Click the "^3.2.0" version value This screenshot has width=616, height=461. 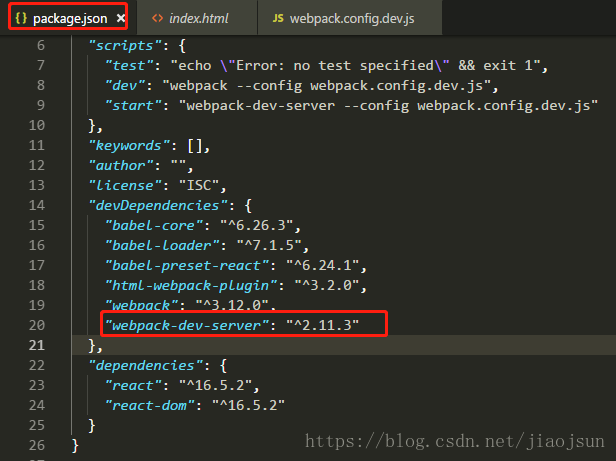coord(327,285)
